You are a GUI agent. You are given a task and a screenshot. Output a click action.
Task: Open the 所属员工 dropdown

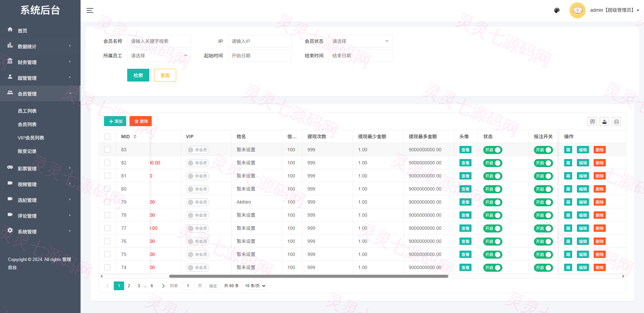pyautogui.click(x=159, y=56)
